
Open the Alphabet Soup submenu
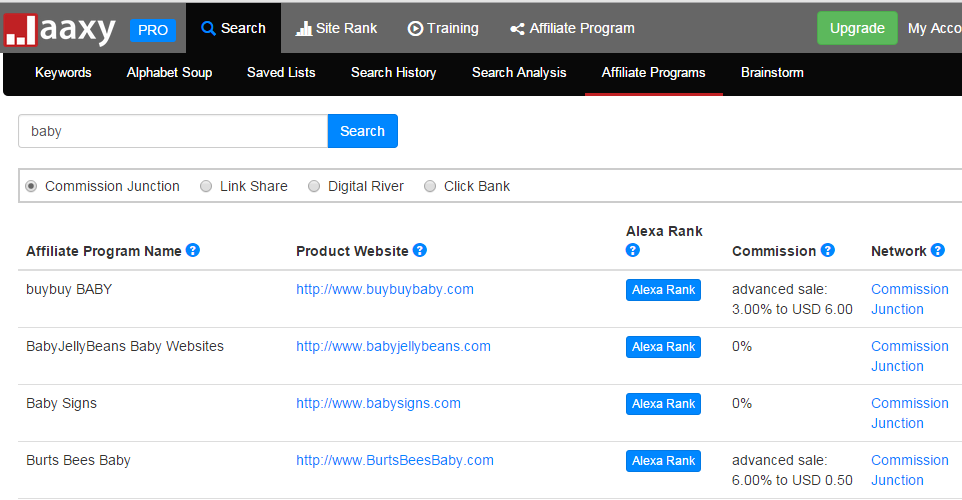tap(169, 72)
